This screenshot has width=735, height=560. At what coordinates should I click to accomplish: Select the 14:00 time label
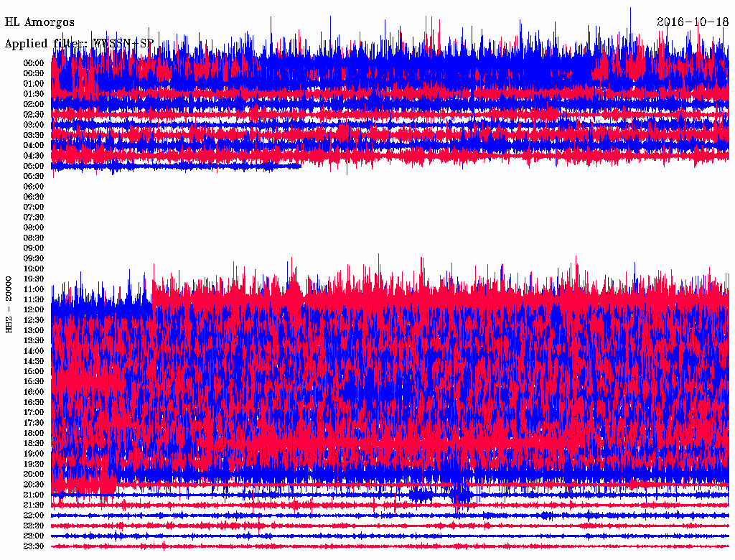pos(34,350)
